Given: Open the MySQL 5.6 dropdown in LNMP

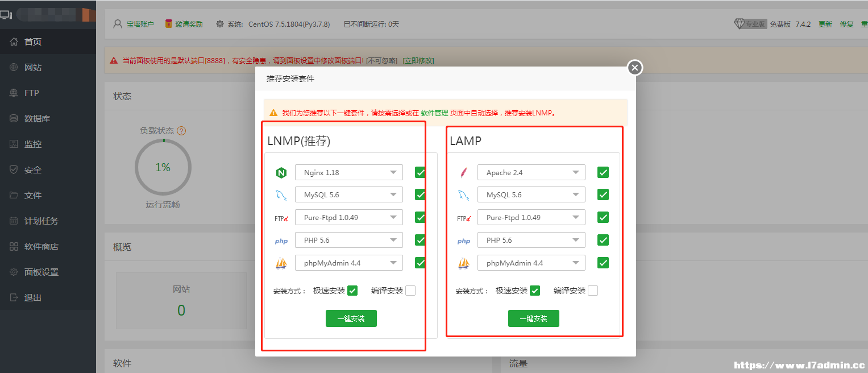Looking at the screenshot, I should (x=349, y=194).
